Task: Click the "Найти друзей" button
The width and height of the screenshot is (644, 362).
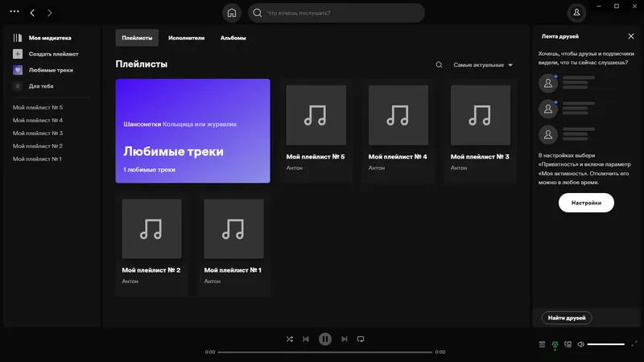Action: click(x=567, y=318)
